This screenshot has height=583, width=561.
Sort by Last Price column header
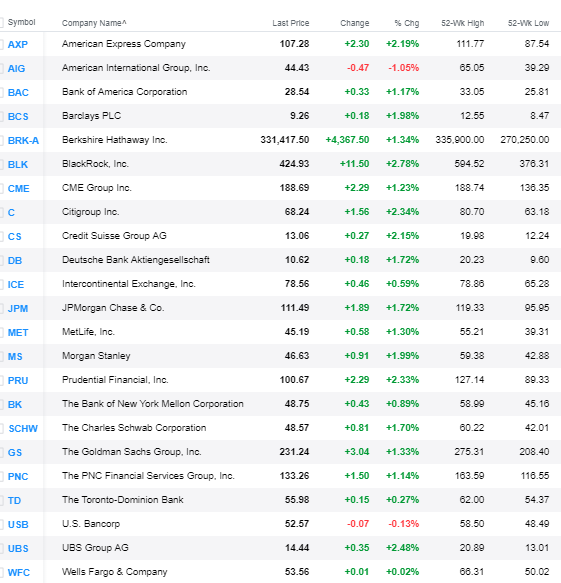291,23
